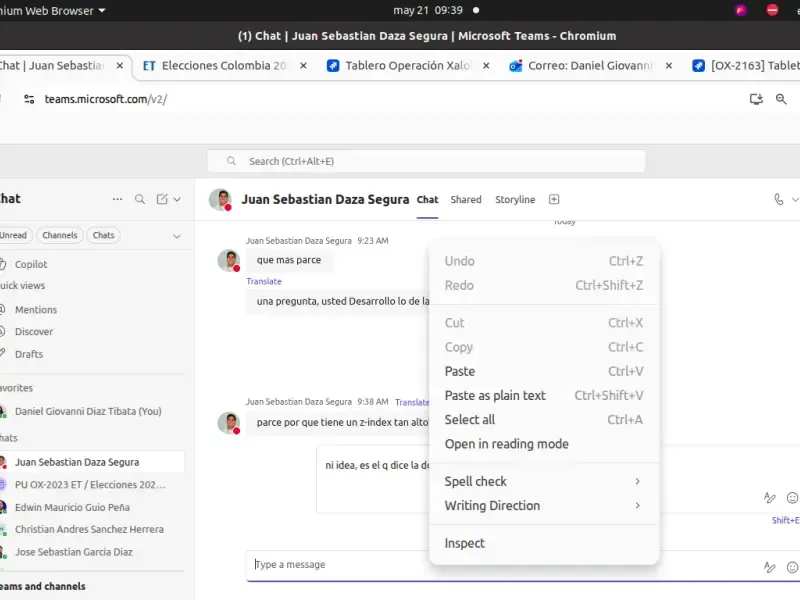Screen dimensions: 800x600
Task: Open the Storyline tab
Action: [515, 199]
